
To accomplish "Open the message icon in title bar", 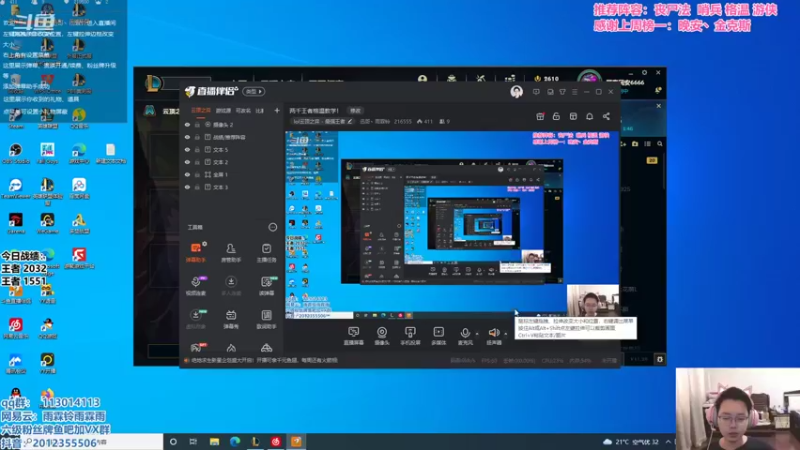I will (x=536, y=92).
